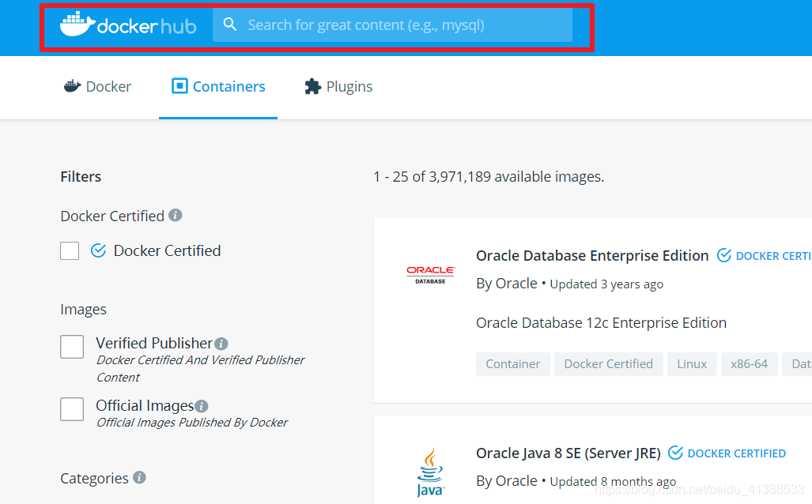Select the Docker whale tab icon
This screenshot has width=812, height=504.
(72, 86)
